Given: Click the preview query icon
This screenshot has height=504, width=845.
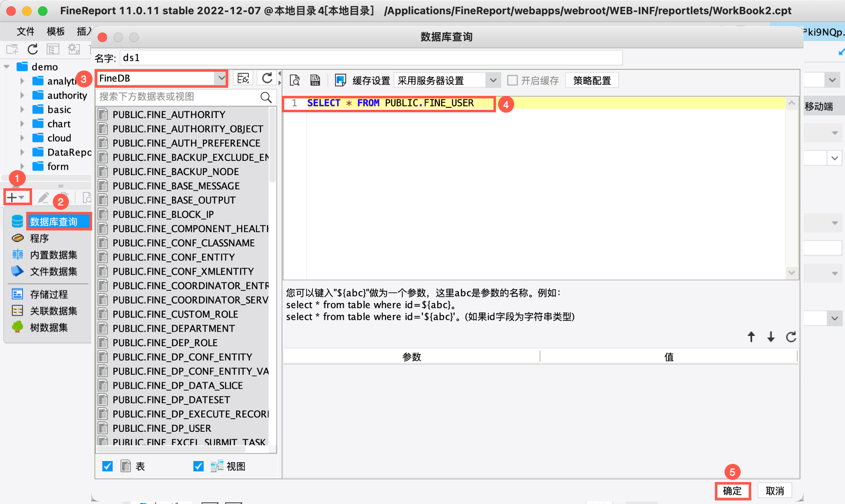Looking at the screenshot, I should (x=294, y=80).
